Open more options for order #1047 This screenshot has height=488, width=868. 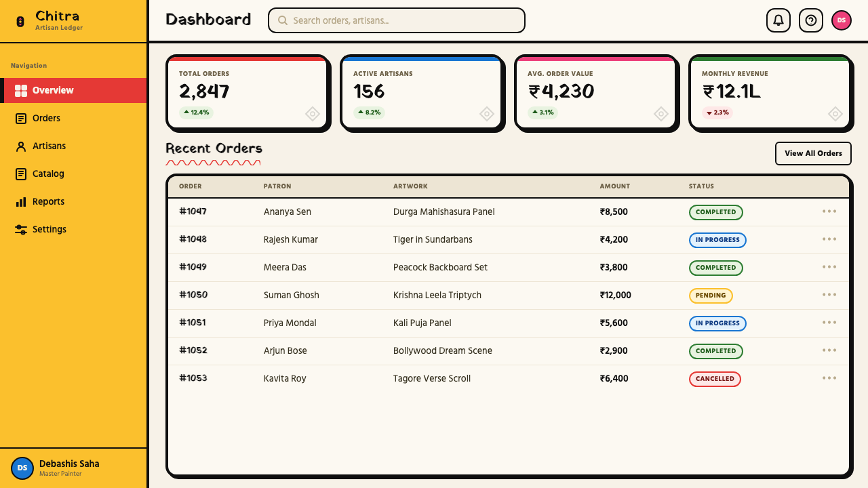tap(829, 211)
